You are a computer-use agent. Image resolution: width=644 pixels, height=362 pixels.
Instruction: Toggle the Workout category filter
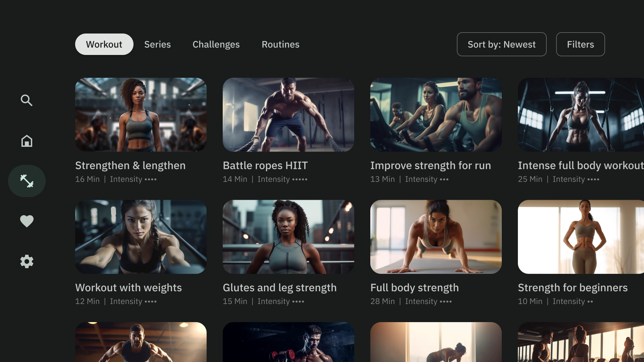[104, 44]
